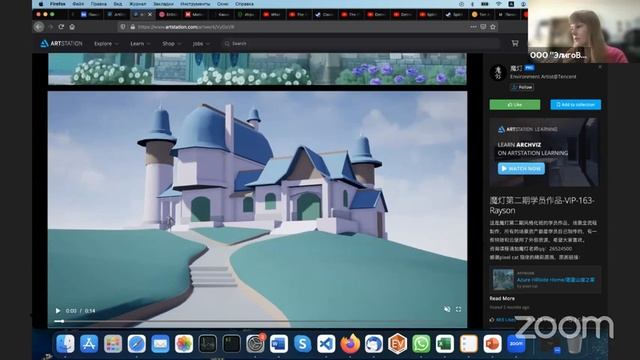Open Thunderbird from the Dock
Screen dimensions: 640x360
[373, 344]
